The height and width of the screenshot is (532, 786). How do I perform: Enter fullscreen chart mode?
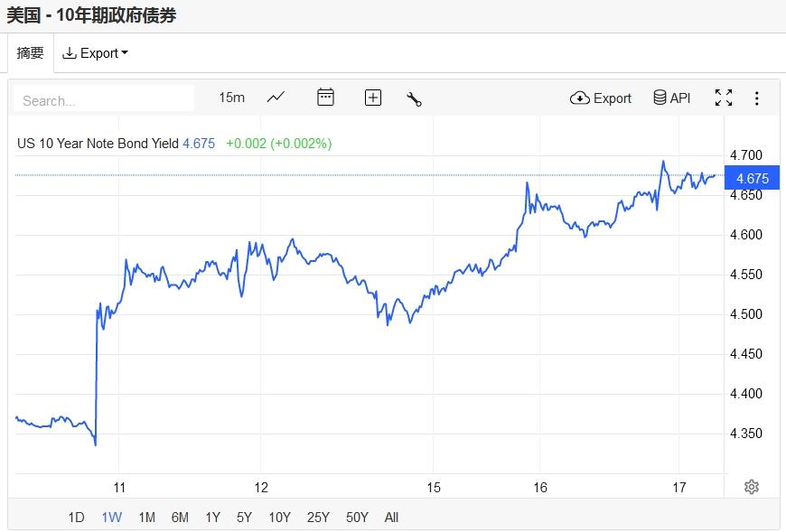724,98
